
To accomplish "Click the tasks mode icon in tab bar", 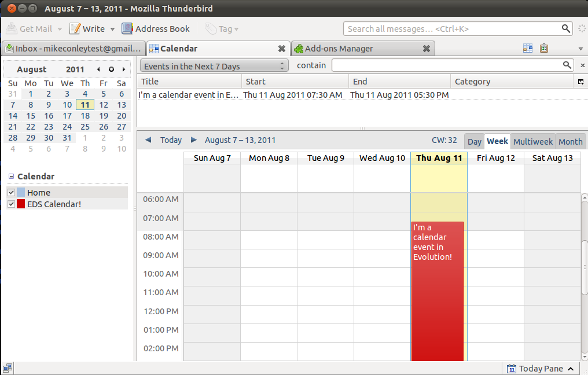I will click(x=544, y=48).
